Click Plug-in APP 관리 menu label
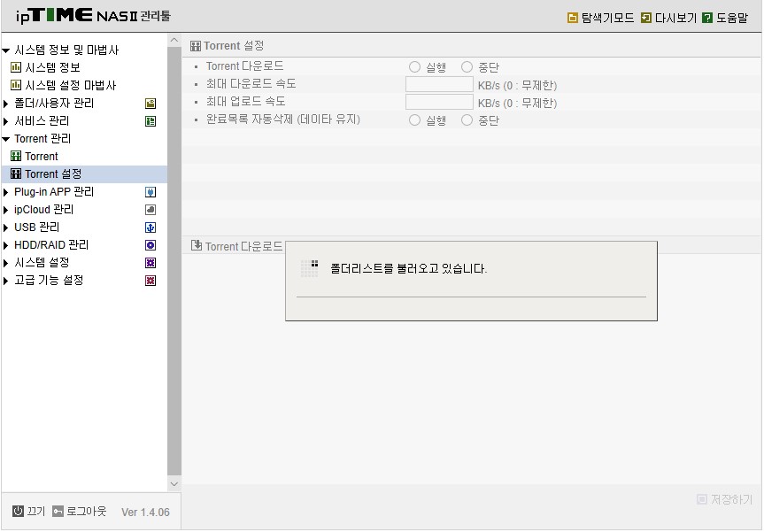 (x=54, y=191)
